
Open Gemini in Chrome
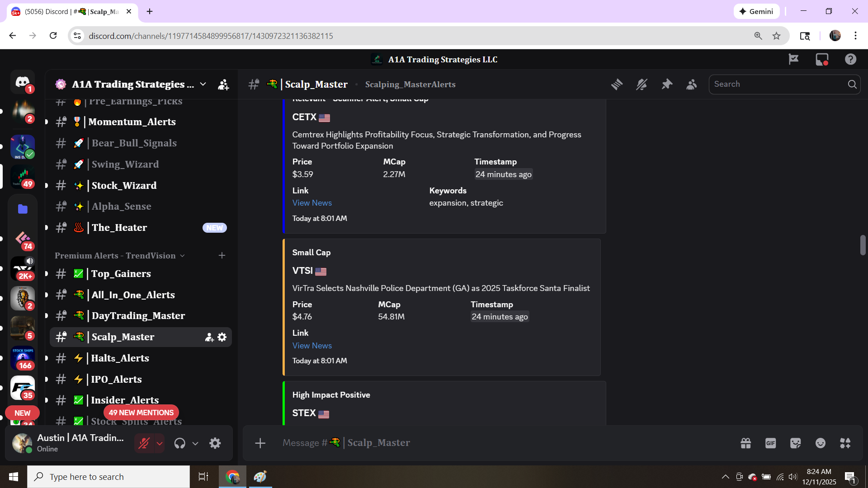tap(756, 11)
